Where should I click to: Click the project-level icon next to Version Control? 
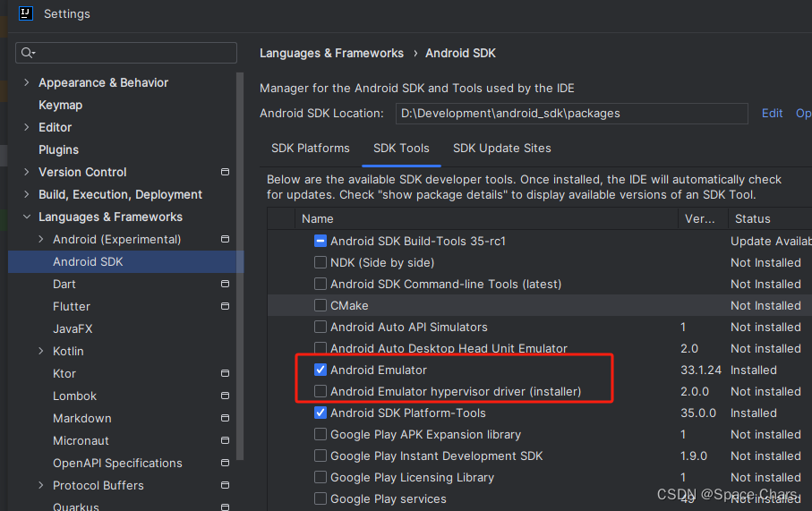click(225, 172)
